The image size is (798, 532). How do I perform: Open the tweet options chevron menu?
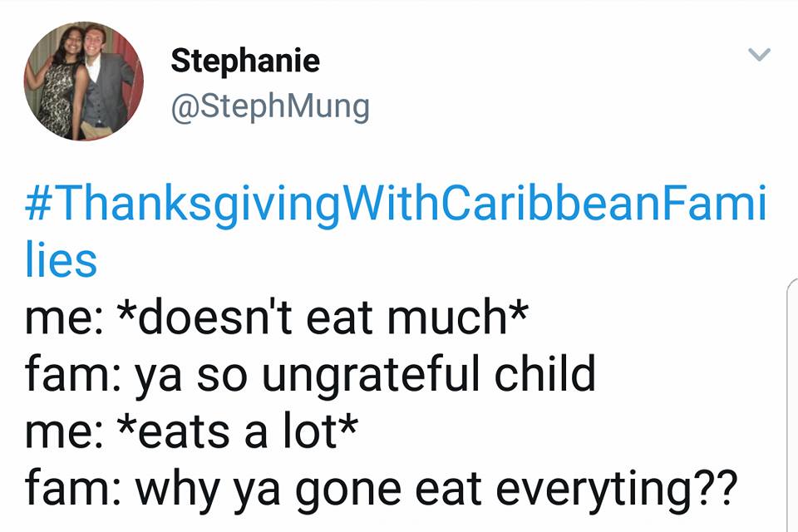pos(759,54)
